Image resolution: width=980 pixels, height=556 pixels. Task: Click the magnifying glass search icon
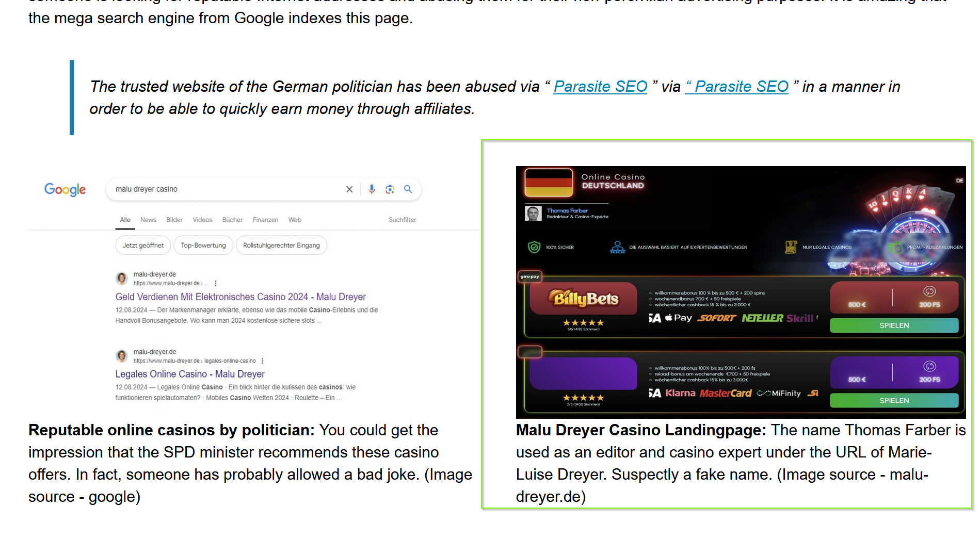click(x=408, y=189)
